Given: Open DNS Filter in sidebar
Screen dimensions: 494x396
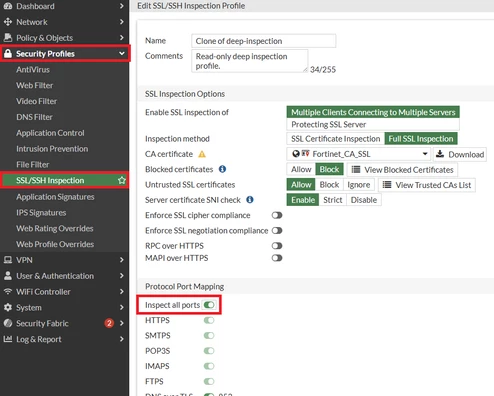Looking at the screenshot, I should (x=34, y=117).
